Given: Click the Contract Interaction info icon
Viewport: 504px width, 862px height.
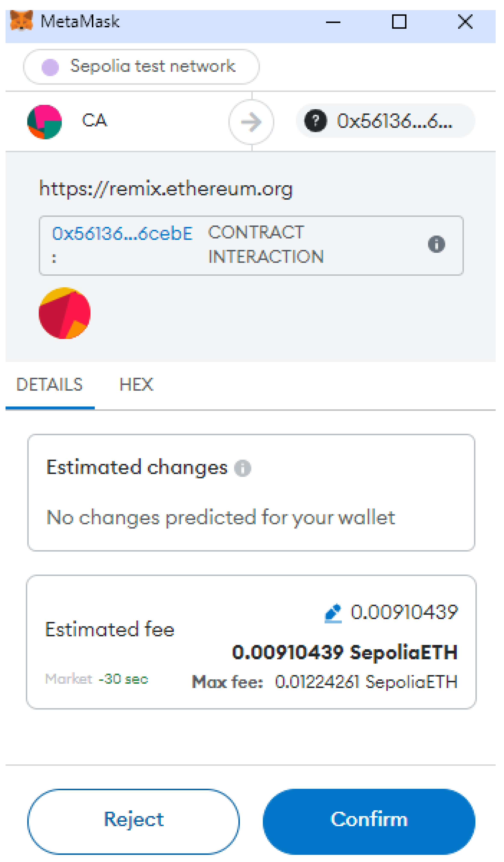Looking at the screenshot, I should [436, 244].
